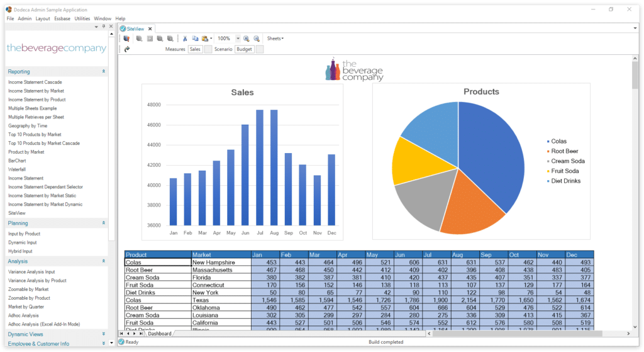
Task: Select the New Hampshire market cell
Action: click(x=221, y=263)
